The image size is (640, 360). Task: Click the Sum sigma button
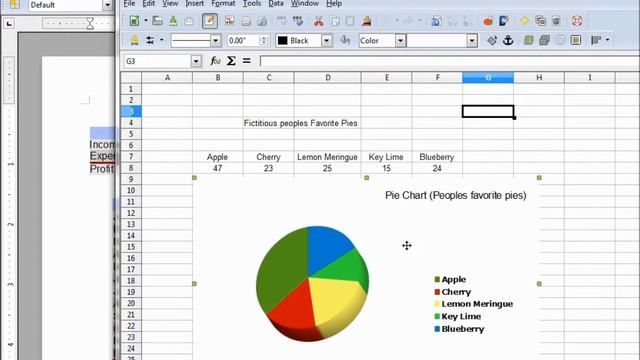(x=231, y=61)
